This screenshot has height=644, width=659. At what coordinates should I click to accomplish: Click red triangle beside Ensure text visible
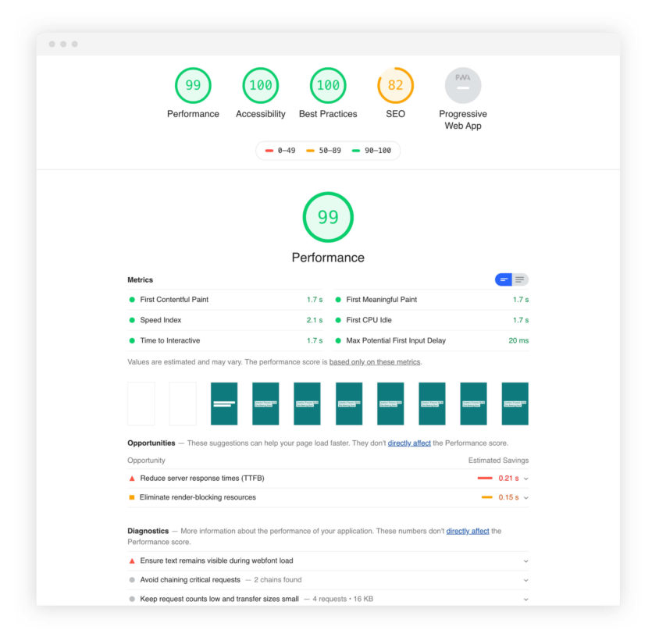click(x=132, y=560)
